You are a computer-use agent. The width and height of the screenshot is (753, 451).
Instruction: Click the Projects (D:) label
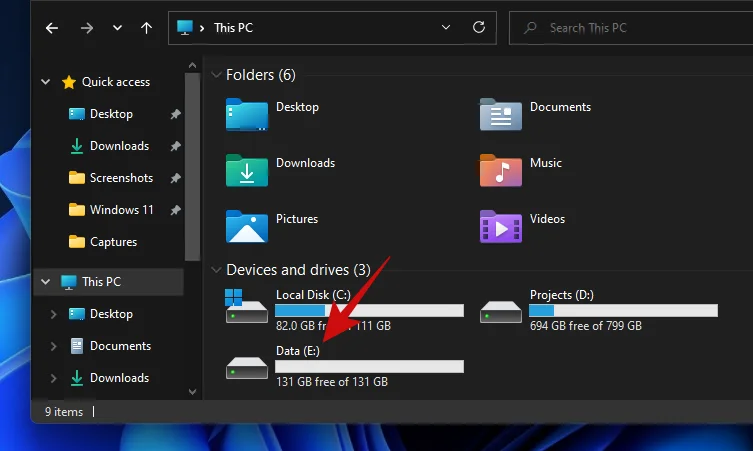click(x=561, y=295)
